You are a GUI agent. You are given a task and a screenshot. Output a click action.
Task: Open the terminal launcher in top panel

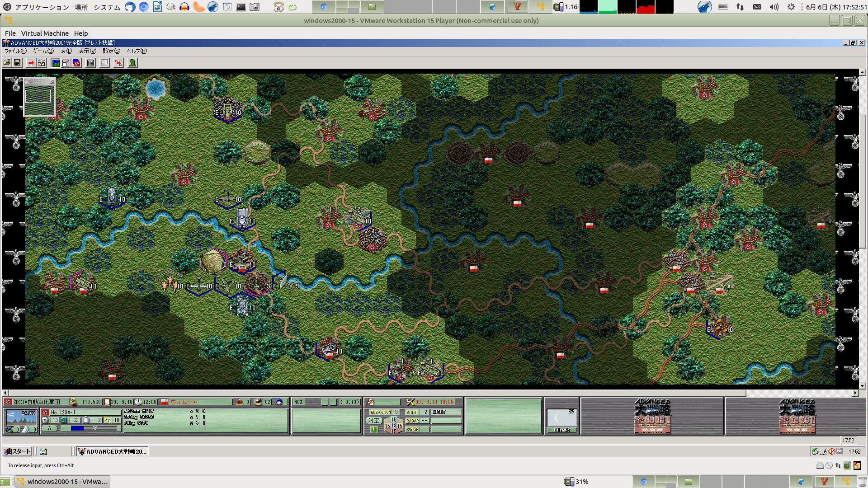[241, 7]
